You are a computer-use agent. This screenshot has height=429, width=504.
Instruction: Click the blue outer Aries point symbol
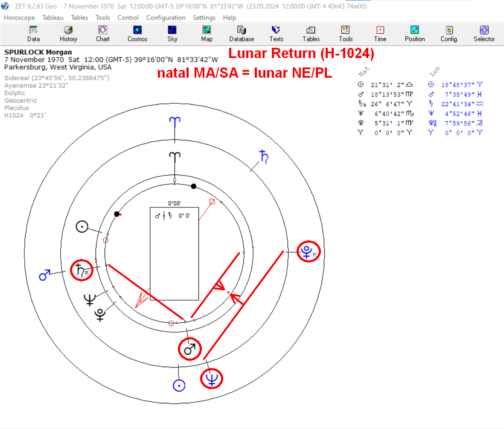pos(175,122)
